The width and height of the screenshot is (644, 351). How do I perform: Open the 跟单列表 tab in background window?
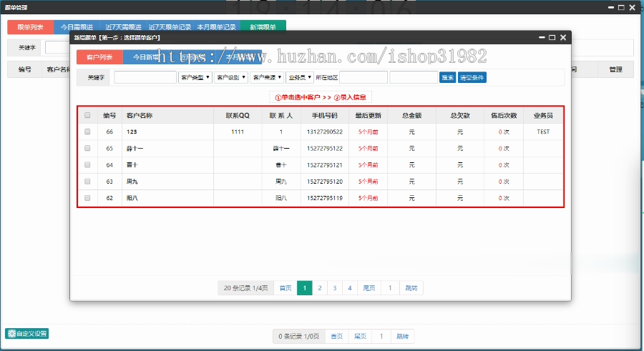click(x=30, y=27)
